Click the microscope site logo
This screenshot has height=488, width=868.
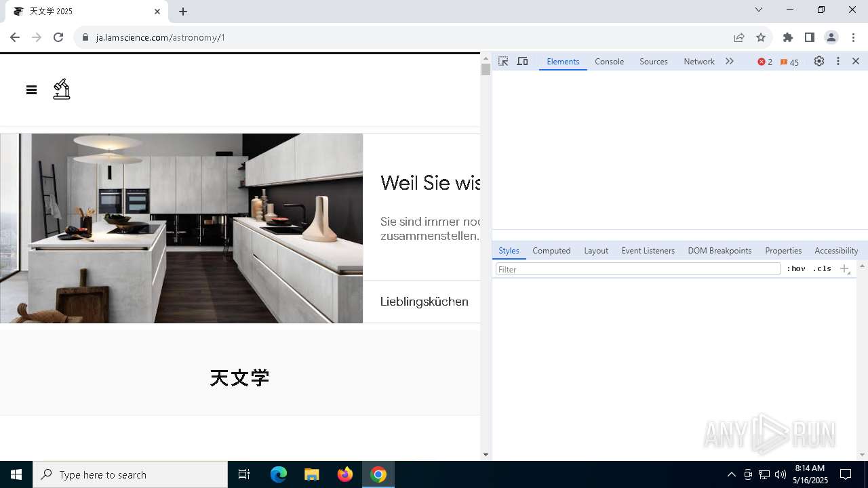(62, 89)
